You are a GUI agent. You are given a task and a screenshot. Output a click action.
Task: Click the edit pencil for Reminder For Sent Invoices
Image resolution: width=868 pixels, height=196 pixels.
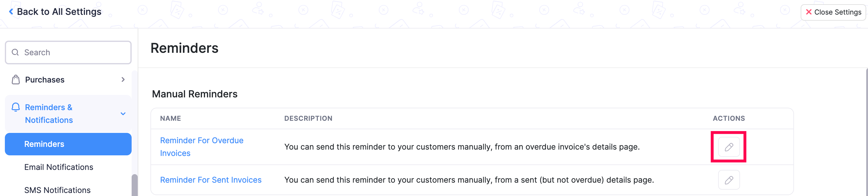(x=728, y=180)
